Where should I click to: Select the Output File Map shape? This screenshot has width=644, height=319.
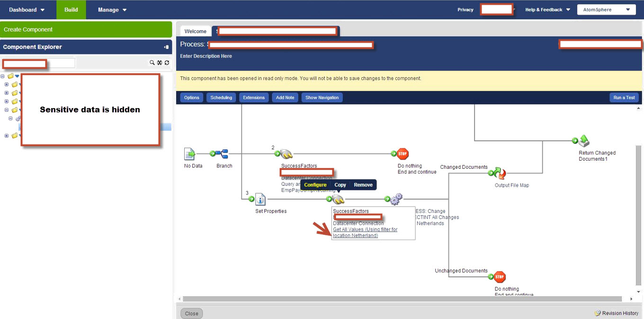[x=500, y=173]
